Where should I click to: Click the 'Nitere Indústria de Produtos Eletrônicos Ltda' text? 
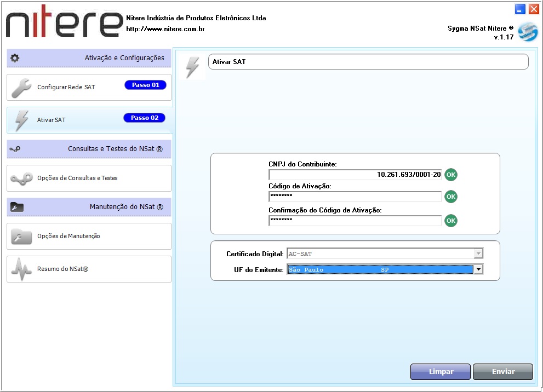[x=196, y=18]
